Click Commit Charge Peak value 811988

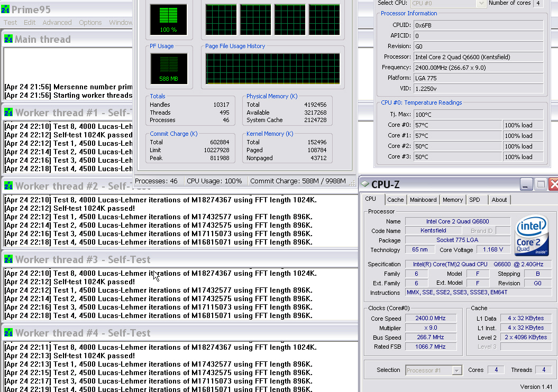(x=219, y=158)
